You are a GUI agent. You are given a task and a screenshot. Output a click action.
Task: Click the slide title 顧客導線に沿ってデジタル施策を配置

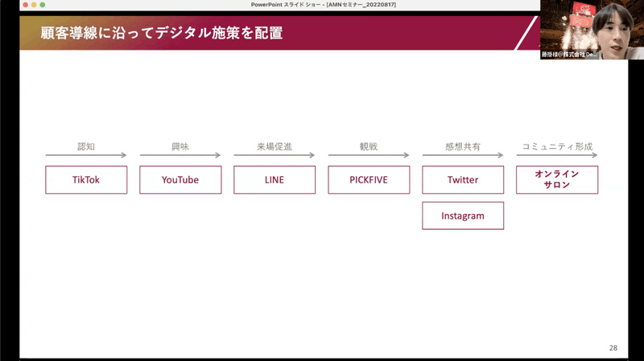point(162,33)
